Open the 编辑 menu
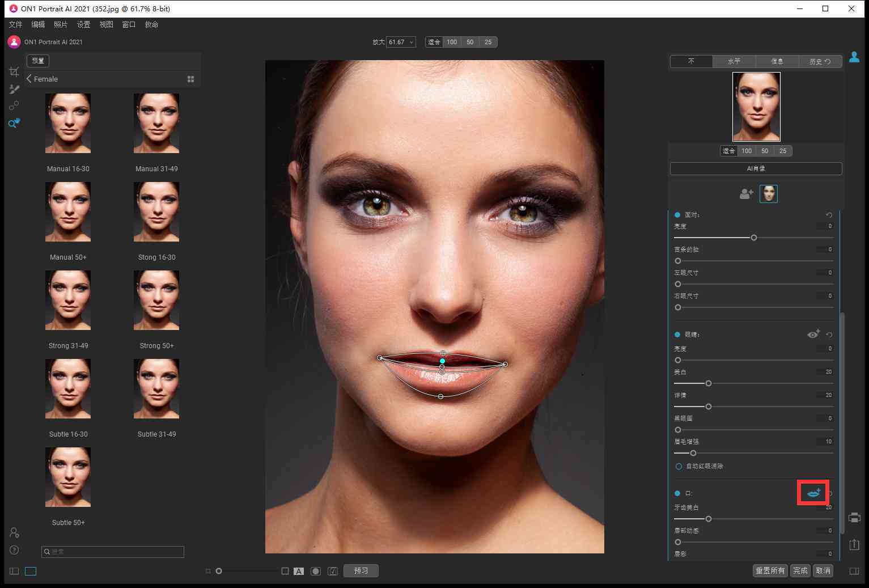This screenshot has height=588, width=869. tap(38, 24)
